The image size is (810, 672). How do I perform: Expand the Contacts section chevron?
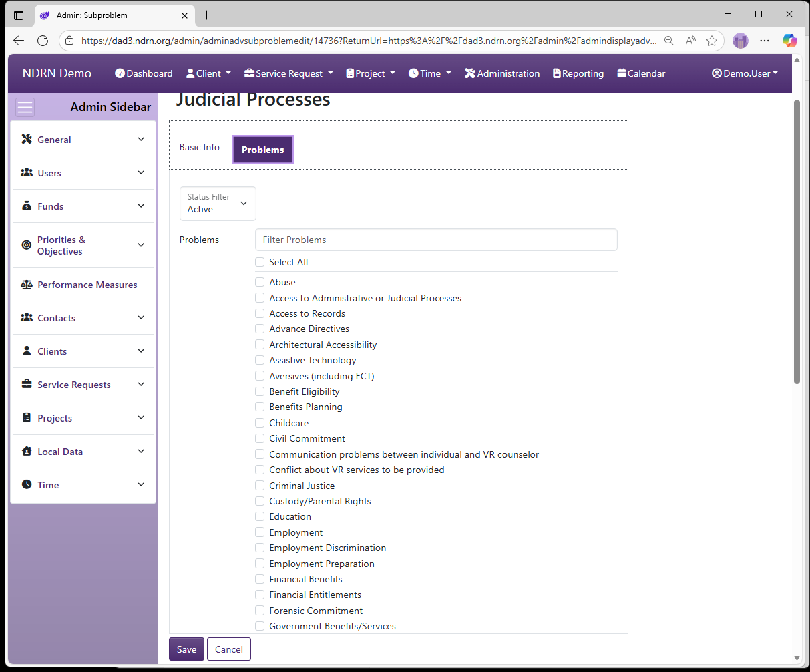click(x=141, y=317)
